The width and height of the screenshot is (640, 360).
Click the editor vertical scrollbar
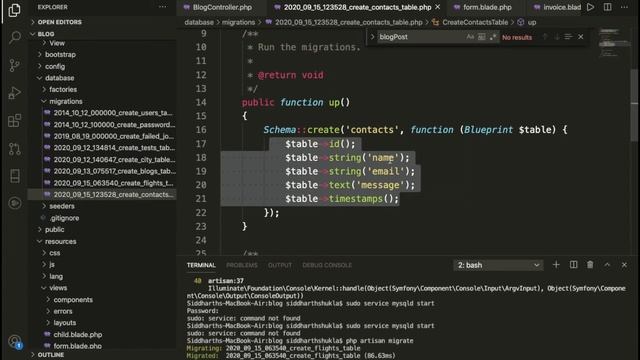pos(635,106)
